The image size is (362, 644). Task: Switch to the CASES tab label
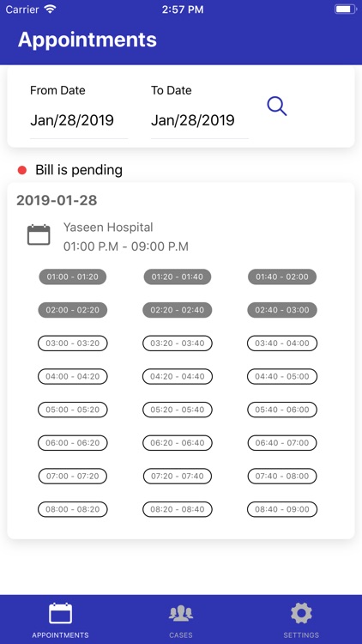pos(181,635)
